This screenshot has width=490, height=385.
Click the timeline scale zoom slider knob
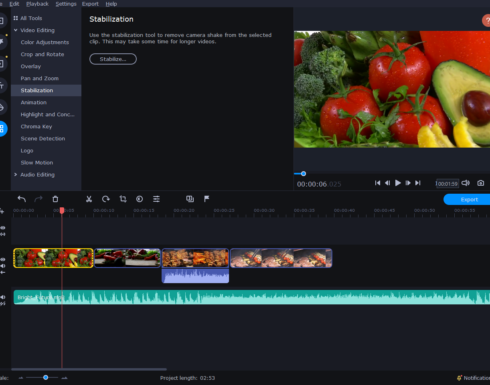point(46,377)
